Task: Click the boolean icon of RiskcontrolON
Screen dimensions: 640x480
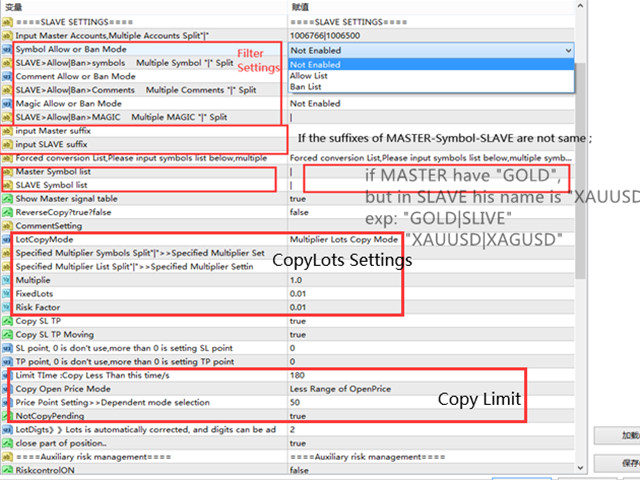Action: click(7, 470)
